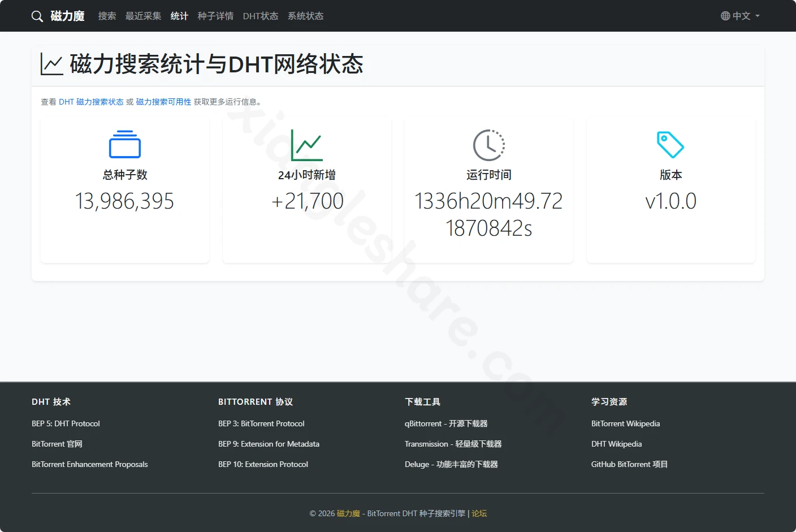Image resolution: width=796 pixels, height=532 pixels.
Task: Click the 24小时新增 label
Action: coord(307,175)
